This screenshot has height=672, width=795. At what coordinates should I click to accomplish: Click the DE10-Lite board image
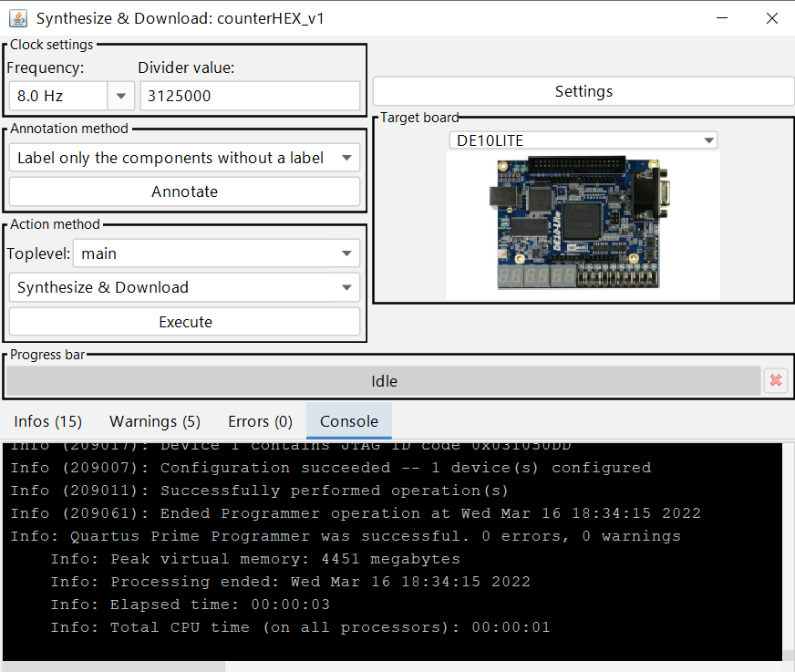pos(583,223)
